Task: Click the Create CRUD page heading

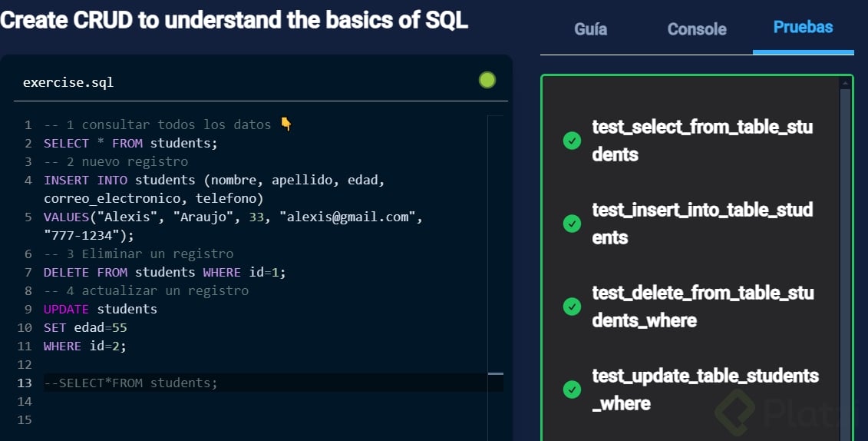Action: click(x=234, y=20)
